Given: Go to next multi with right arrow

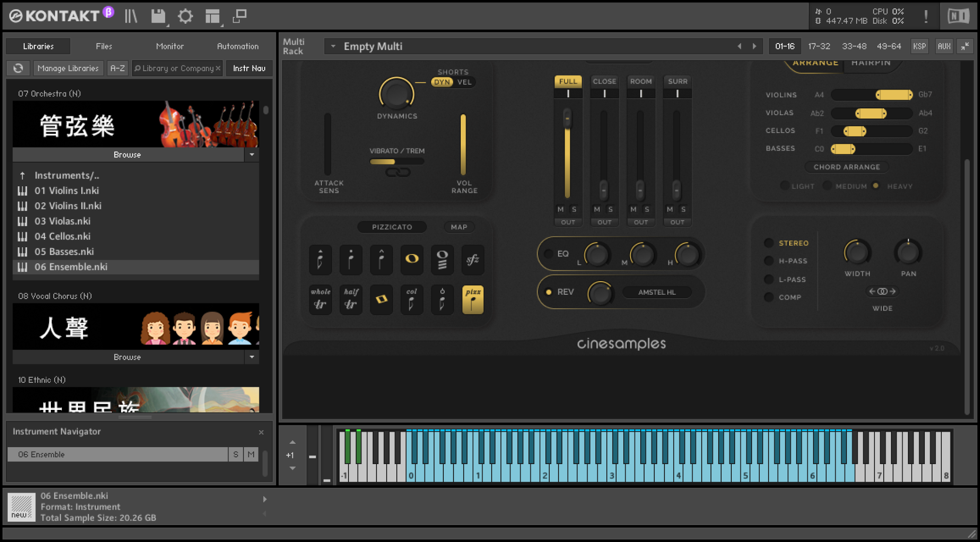Looking at the screenshot, I should pyautogui.click(x=754, y=46).
